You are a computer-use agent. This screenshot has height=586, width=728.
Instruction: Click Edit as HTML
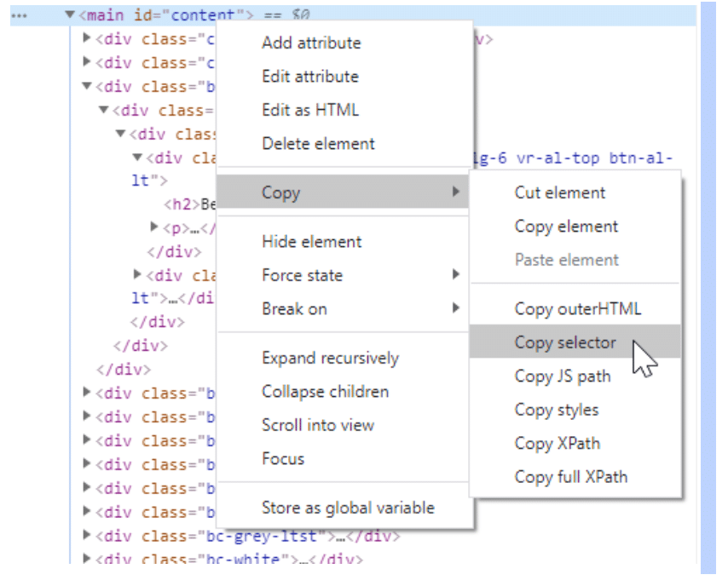pyautogui.click(x=309, y=110)
